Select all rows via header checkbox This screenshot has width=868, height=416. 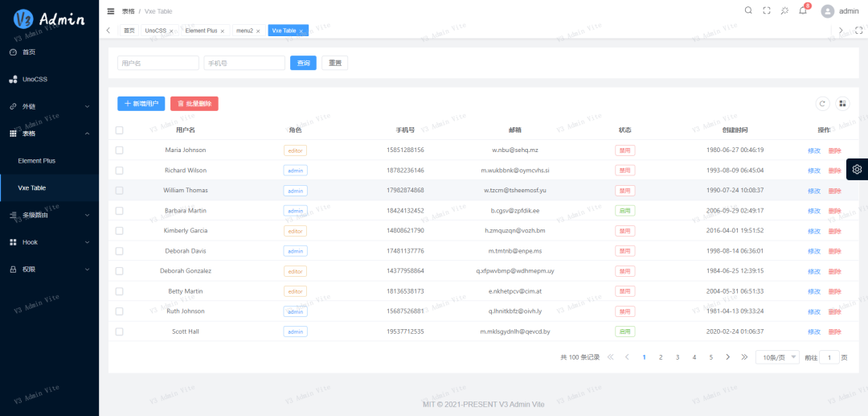coord(120,130)
